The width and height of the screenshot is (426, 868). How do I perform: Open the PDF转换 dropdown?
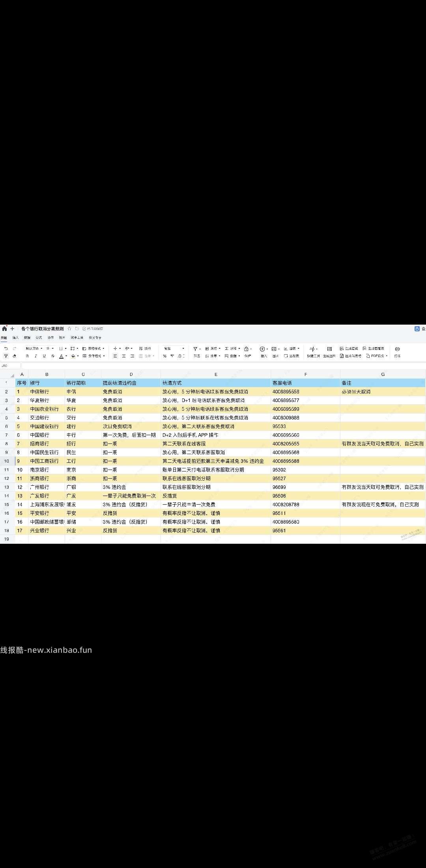tap(377, 356)
